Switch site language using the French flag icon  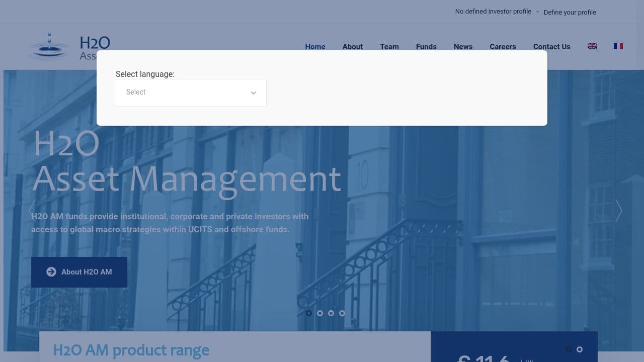pyautogui.click(x=618, y=46)
